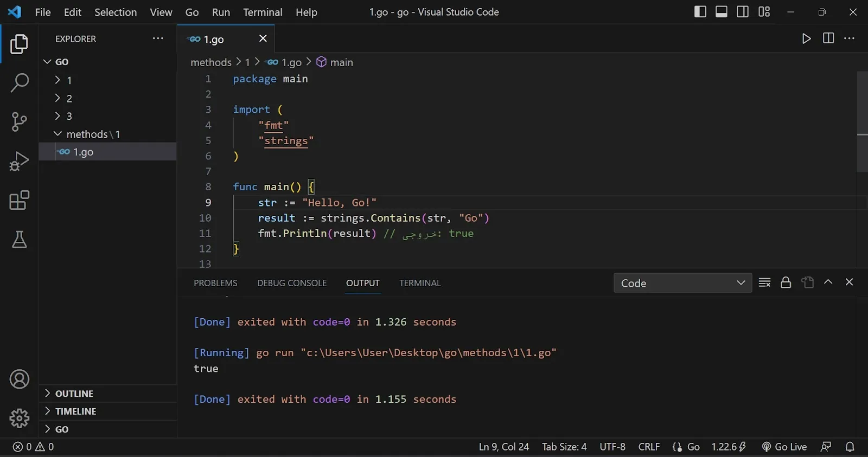
Task: Change UTF-8 file encoding
Action: point(612,447)
